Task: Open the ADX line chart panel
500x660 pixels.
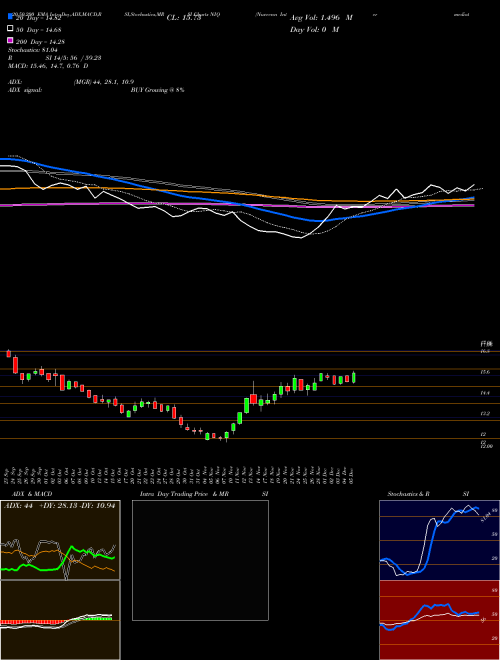Action: tap(60, 540)
